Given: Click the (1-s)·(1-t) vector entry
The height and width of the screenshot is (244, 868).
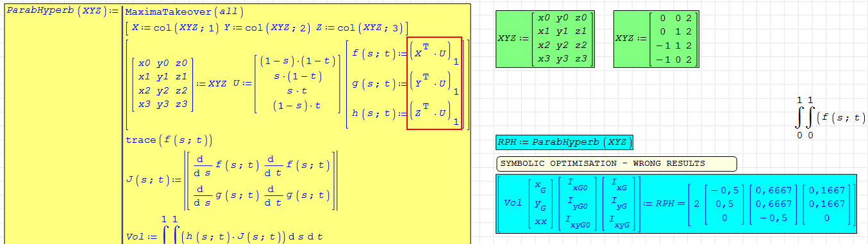Looking at the screenshot, I should [x=298, y=61].
